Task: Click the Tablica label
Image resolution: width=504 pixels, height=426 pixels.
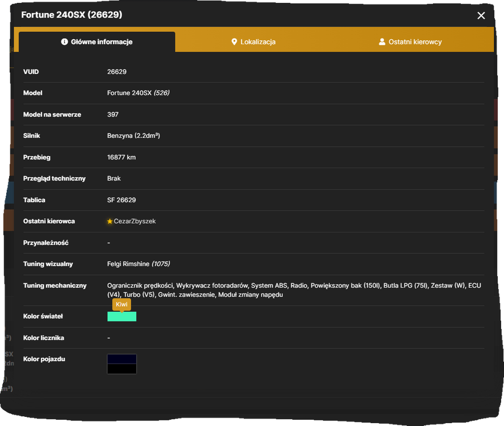Action: (x=34, y=200)
